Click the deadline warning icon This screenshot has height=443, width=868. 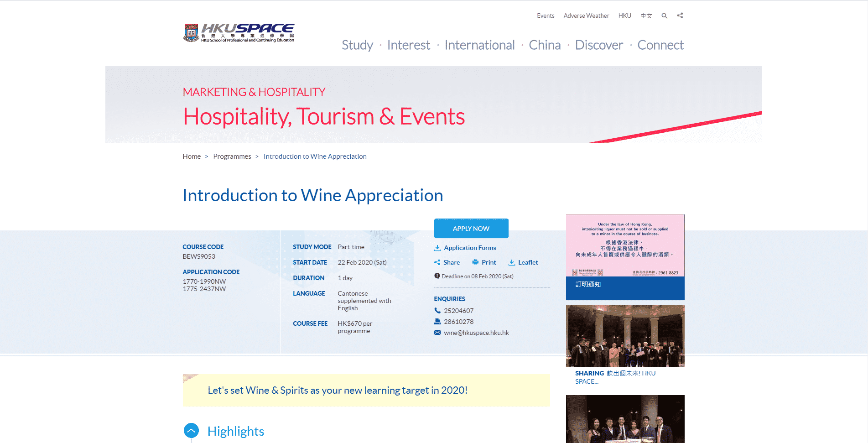tap(437, 276)
